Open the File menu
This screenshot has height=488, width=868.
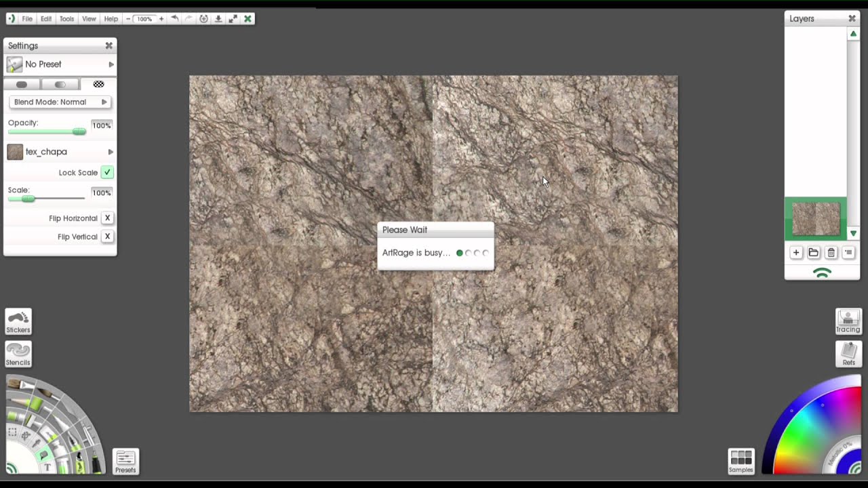coord(27,19)
